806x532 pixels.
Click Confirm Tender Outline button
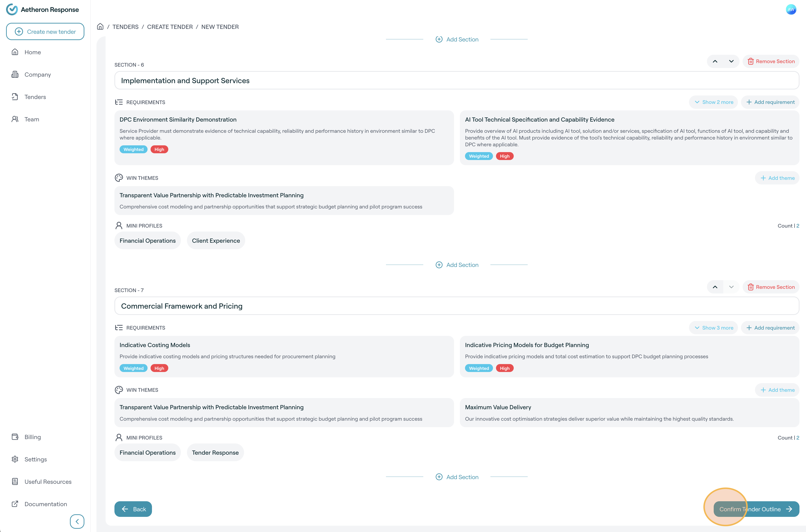(x=756, y=509)
